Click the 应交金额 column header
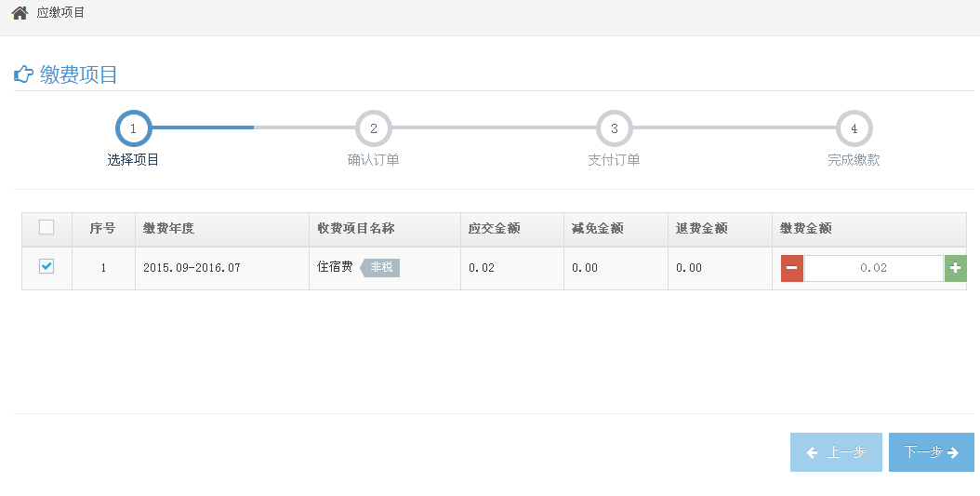This screenshot has width=980, height=496. [x=495, y=228]
